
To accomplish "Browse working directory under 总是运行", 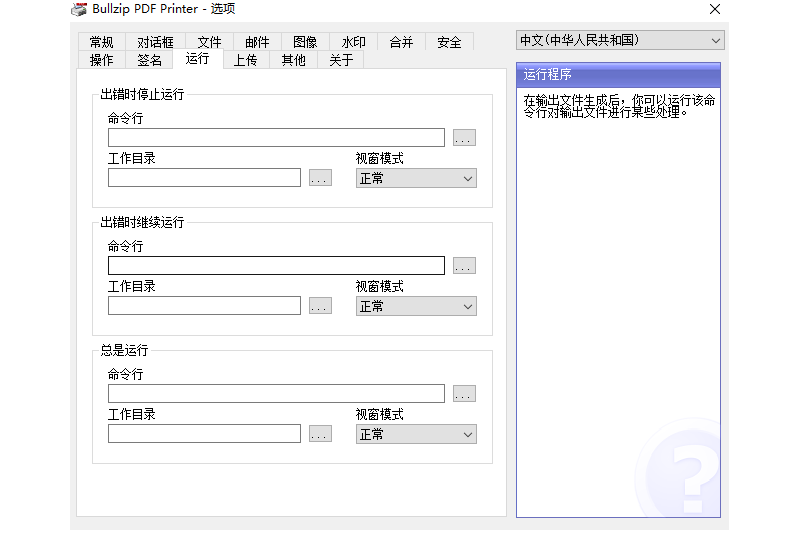I will click(320, 434).
